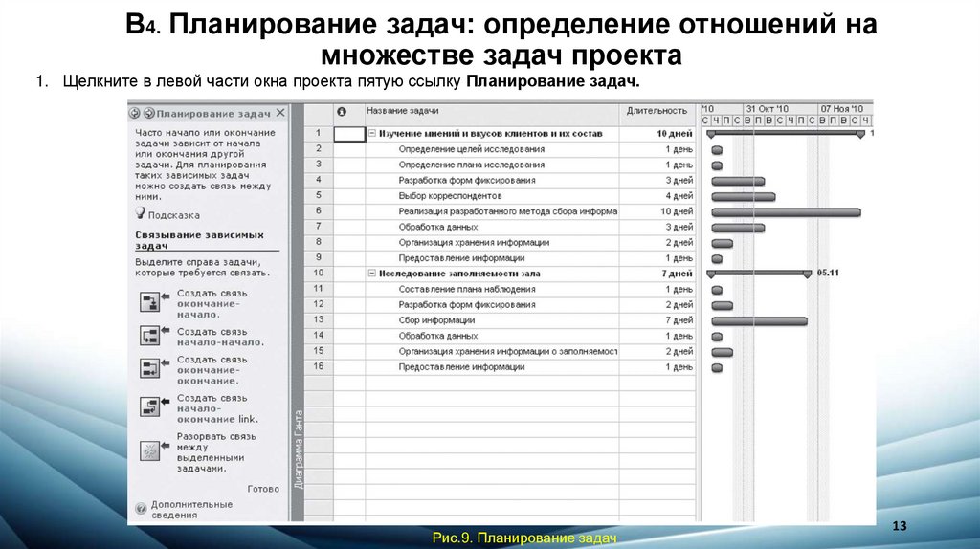Select row header number 10

318,273
